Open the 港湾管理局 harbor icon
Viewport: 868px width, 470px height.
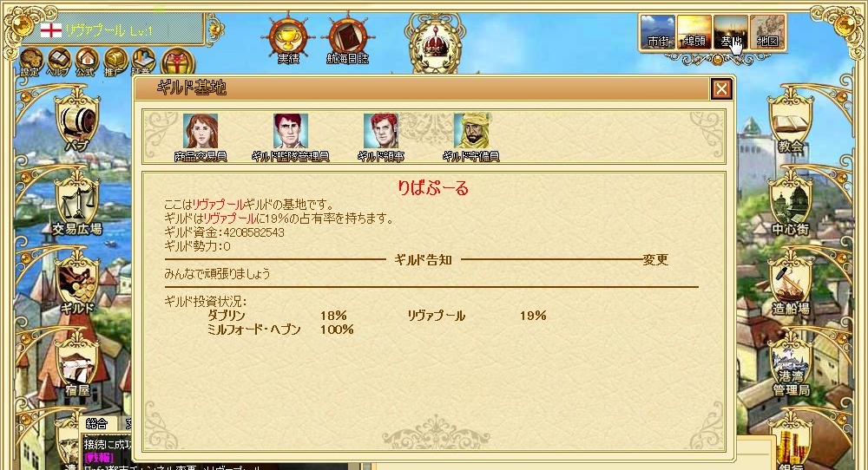791,369
